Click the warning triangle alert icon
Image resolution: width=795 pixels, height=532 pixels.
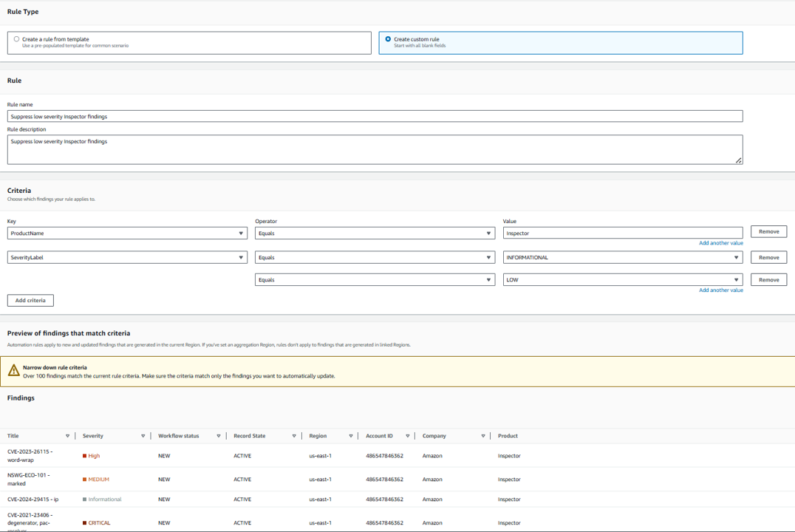tap(14, 371)
